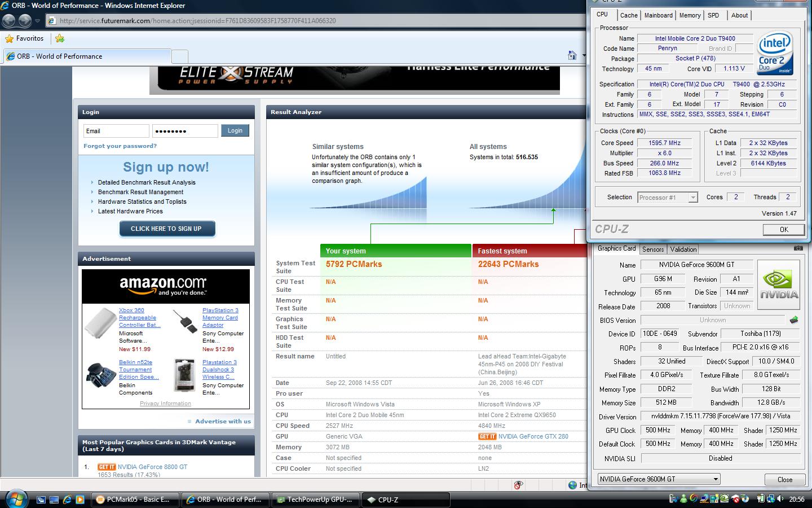Open NVIDIA GeForce 8800 GT link
Image resolution: width=812 pixels, height=508 pixels.
coord(152,467)
